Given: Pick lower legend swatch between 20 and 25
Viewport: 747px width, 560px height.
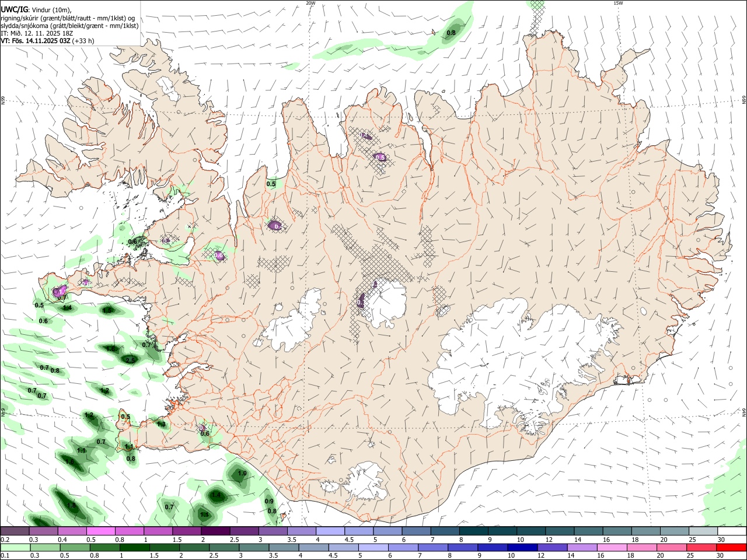Looking at the screenshot, I should tap(671, 547).
